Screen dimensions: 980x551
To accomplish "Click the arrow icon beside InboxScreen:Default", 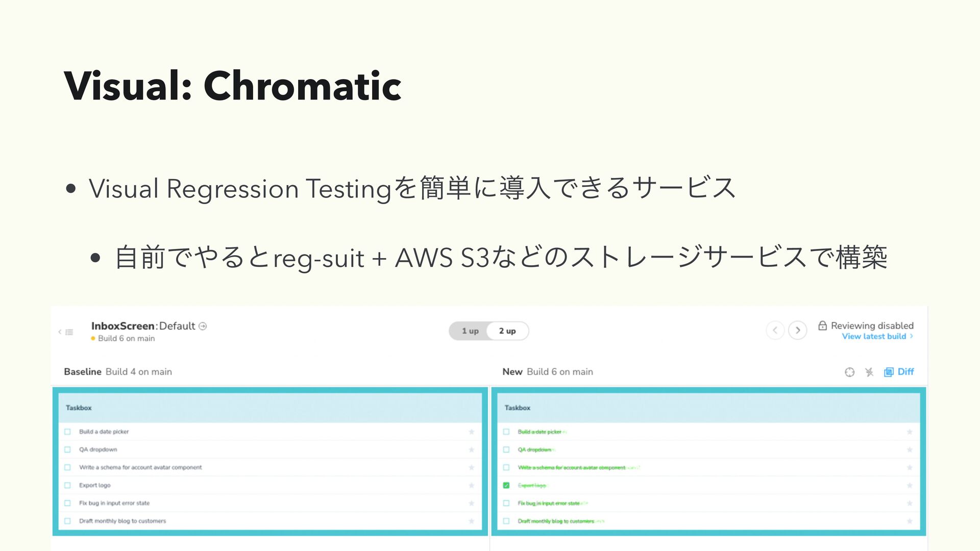I will tap(203, 326).
